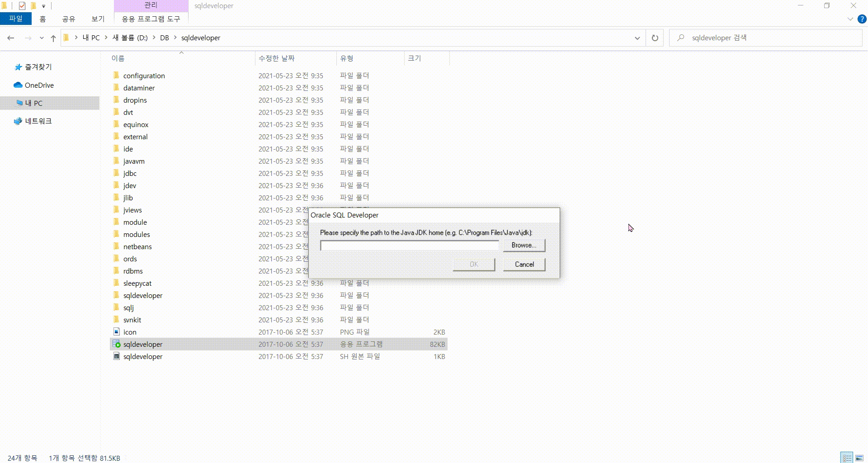Select the rdbms folder name
Viewport: 868px width, 463px height.
click(x=133, y=271)
